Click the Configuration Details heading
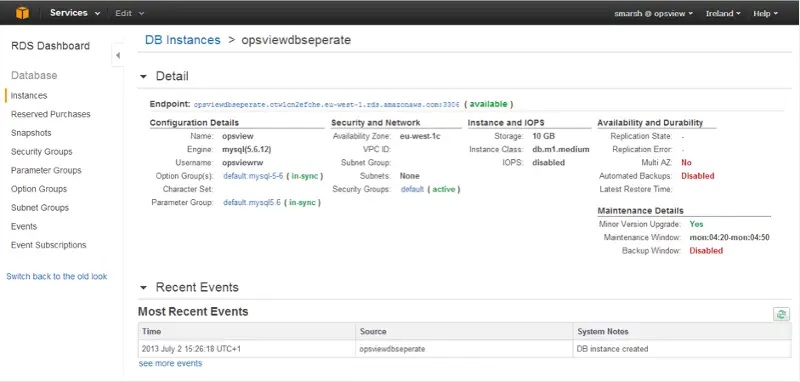Screen dimensions: 800x382 tap(194, 123)
